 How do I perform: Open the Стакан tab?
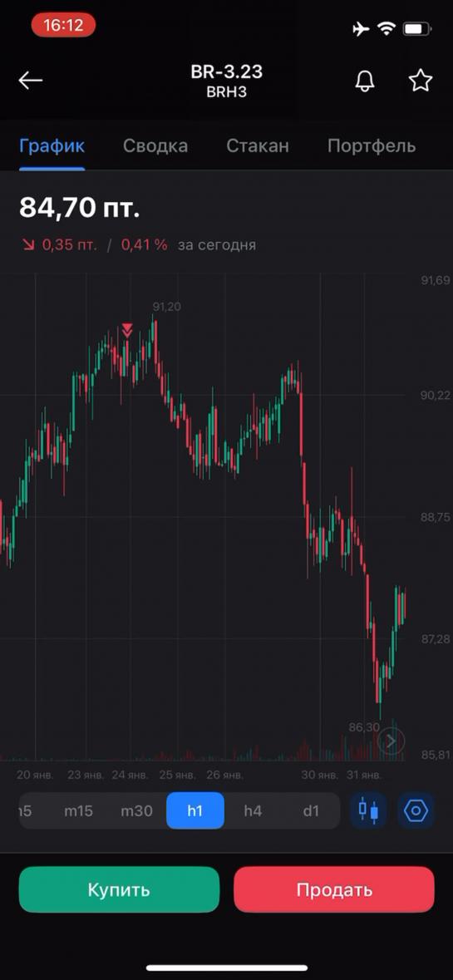[x=258, y=146]
